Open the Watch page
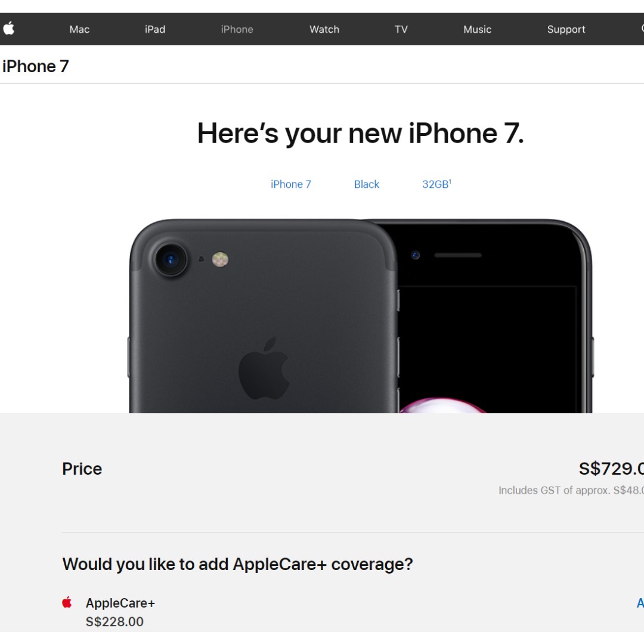Image resolution: width=644 pixels, height=644 pixels. [x=324, y=29]
